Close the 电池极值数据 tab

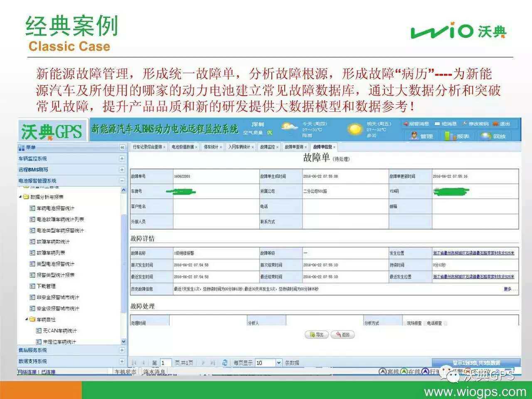(196, 147)
